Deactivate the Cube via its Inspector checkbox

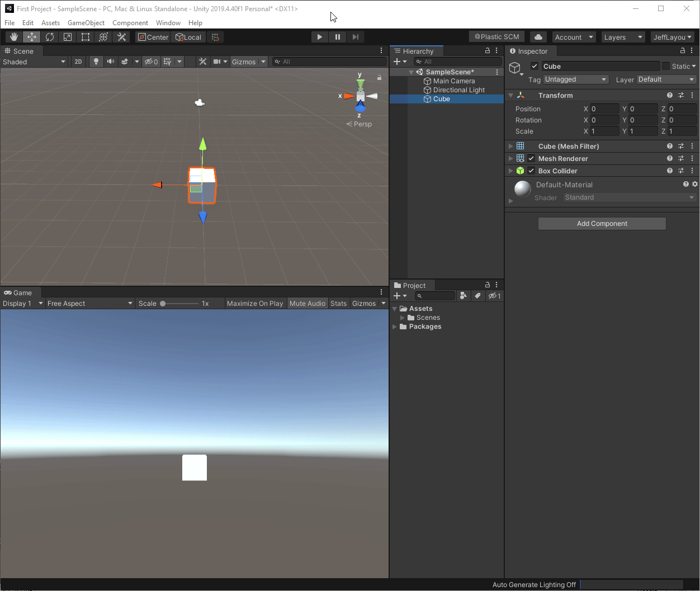(x=534, y=65)
